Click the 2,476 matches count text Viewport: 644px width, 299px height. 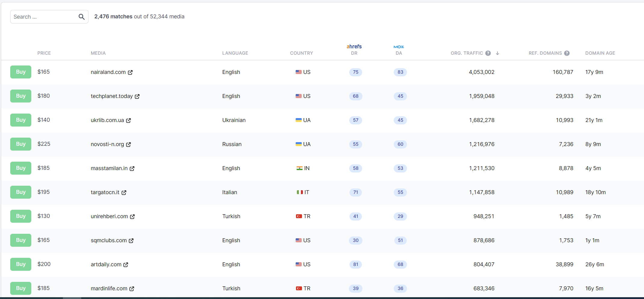tap(113, 17)
